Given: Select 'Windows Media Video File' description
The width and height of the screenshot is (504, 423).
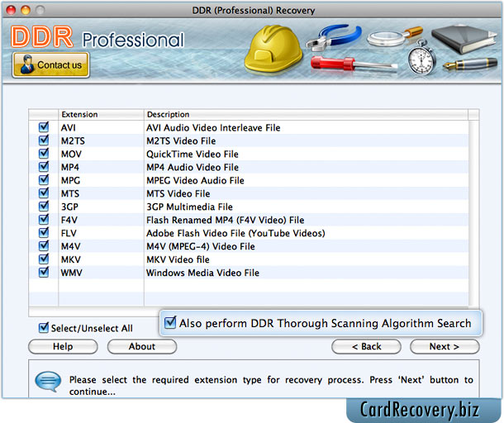Looking at the screenshot, I should tap(202, 273).
